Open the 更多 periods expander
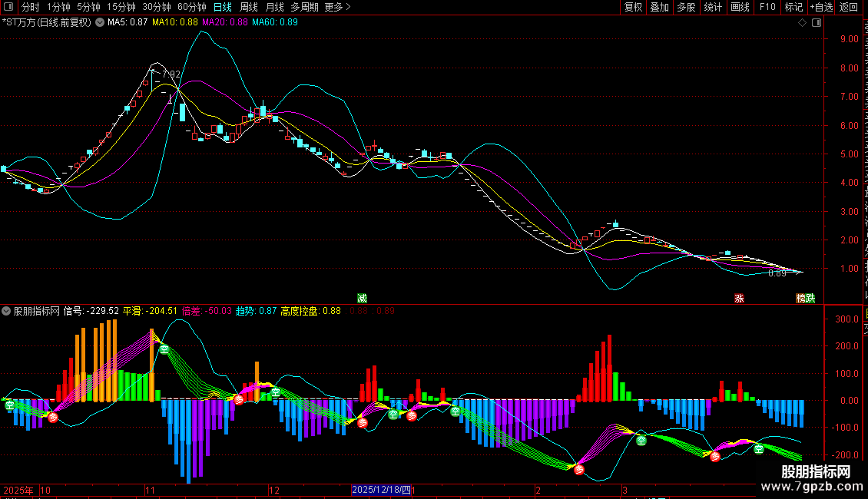Viewport: 868px width, 499px height. [337, 7]
